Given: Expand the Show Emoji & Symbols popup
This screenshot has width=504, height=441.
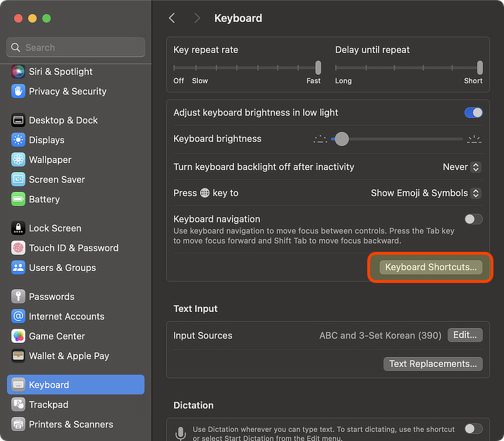Looking at the screenshot, I should point(426,193).
